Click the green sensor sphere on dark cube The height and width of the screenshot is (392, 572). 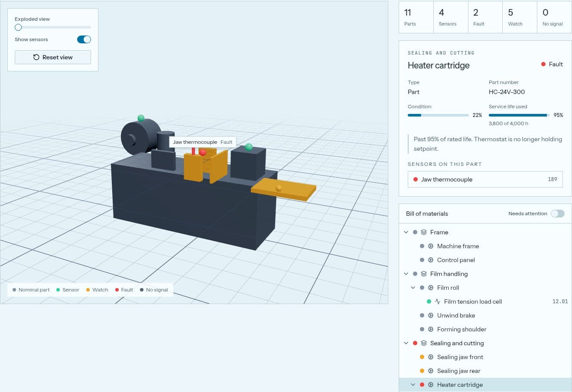249,147
